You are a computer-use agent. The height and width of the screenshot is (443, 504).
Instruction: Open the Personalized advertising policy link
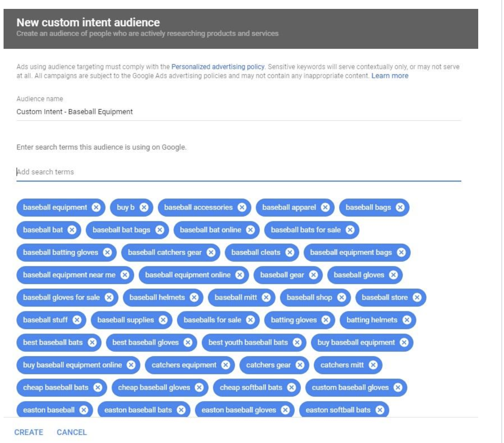point(218,67)
